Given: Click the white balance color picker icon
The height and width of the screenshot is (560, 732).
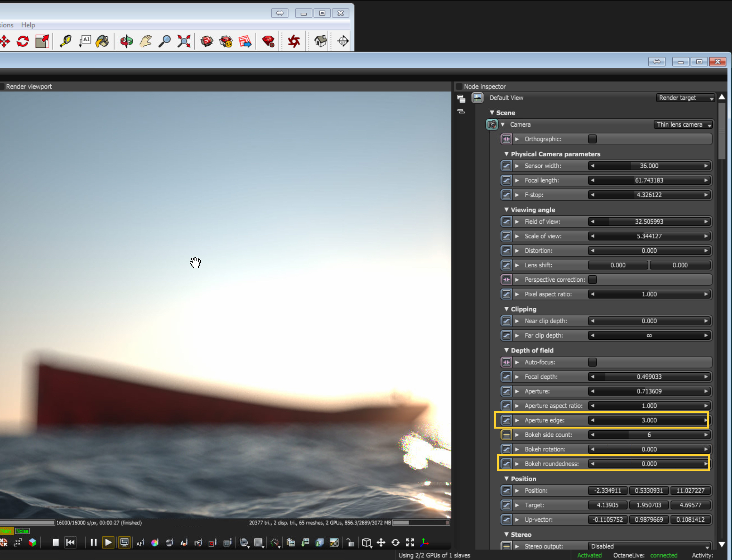Looking at the screenshot, I should pyautogui.click(x=155, y=542).
